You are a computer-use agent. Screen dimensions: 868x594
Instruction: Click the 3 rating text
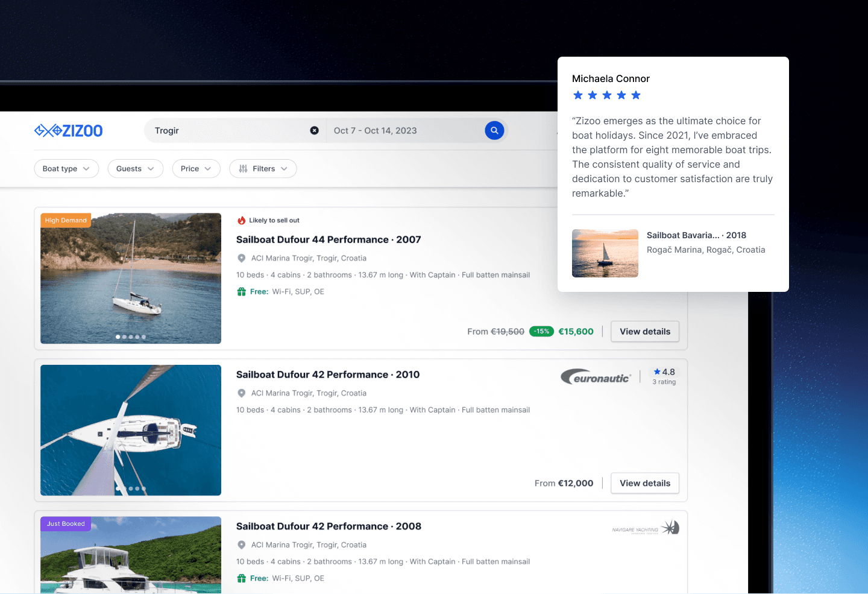(x=664, y=382)
